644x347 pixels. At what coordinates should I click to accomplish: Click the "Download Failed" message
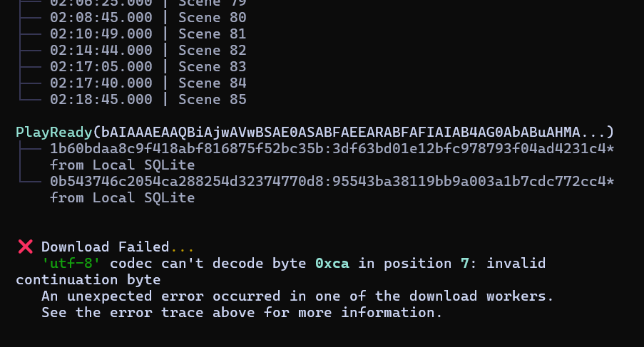click(x=105, y=247)
